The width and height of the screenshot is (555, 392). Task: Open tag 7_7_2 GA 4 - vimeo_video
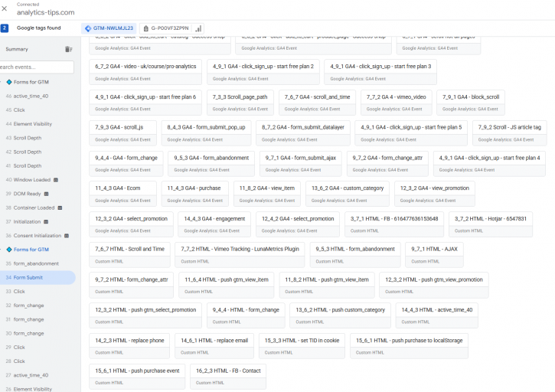397,103
